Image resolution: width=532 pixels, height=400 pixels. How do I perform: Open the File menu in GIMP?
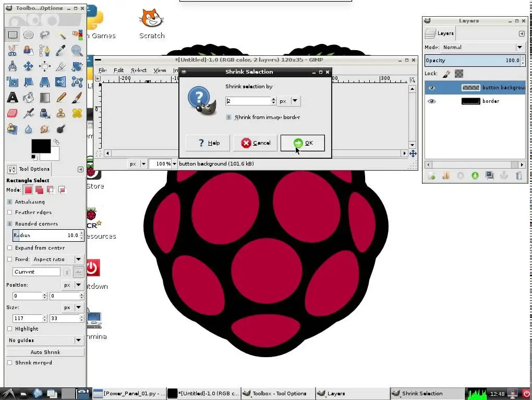[102, 70]
